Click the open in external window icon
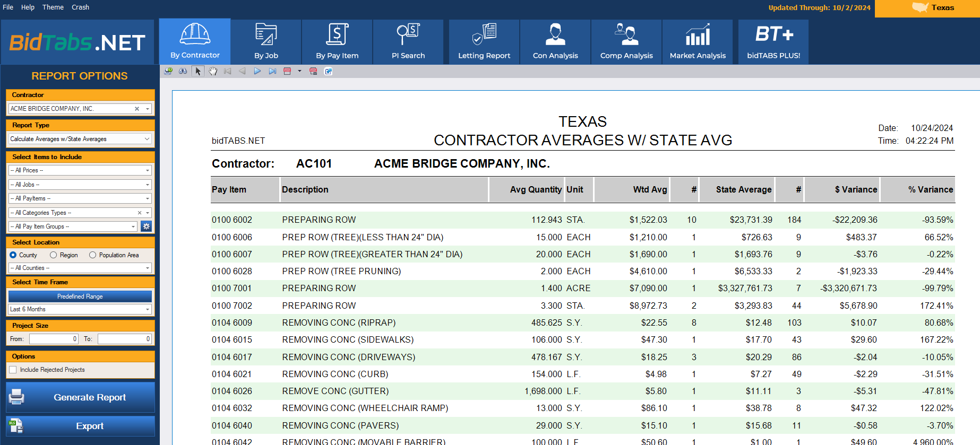 coord(328,71)
